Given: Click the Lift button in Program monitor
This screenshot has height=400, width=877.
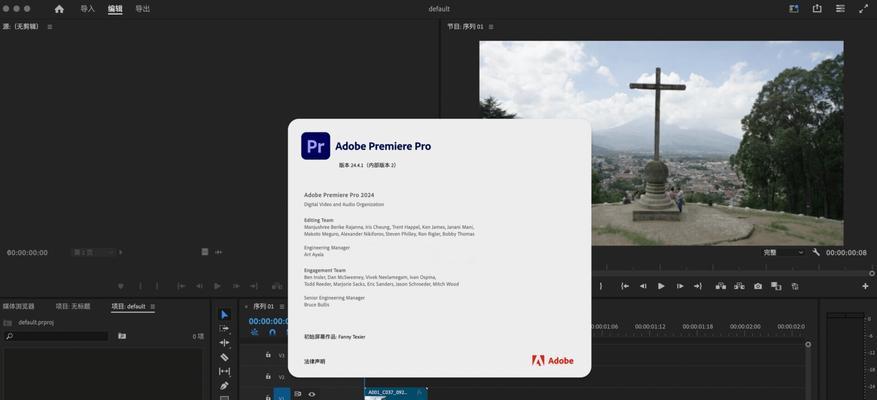Looking at the screenshot, I should coord(721,286).
